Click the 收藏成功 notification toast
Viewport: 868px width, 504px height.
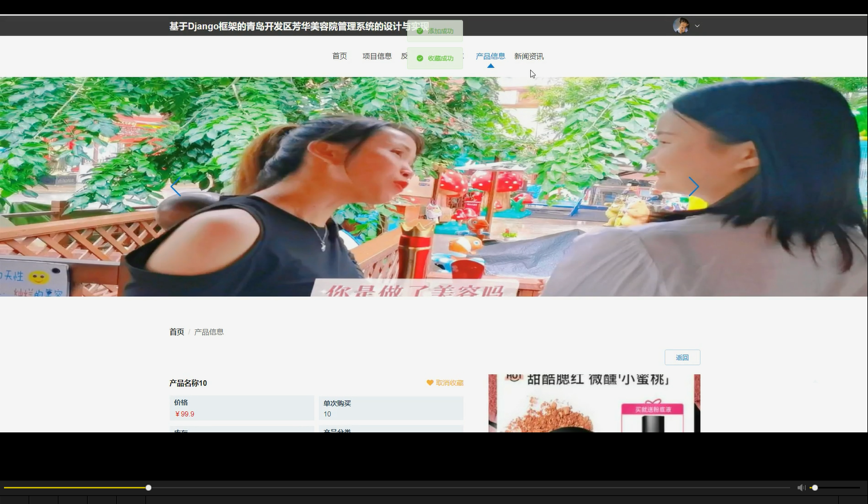(x=435, y=58)
